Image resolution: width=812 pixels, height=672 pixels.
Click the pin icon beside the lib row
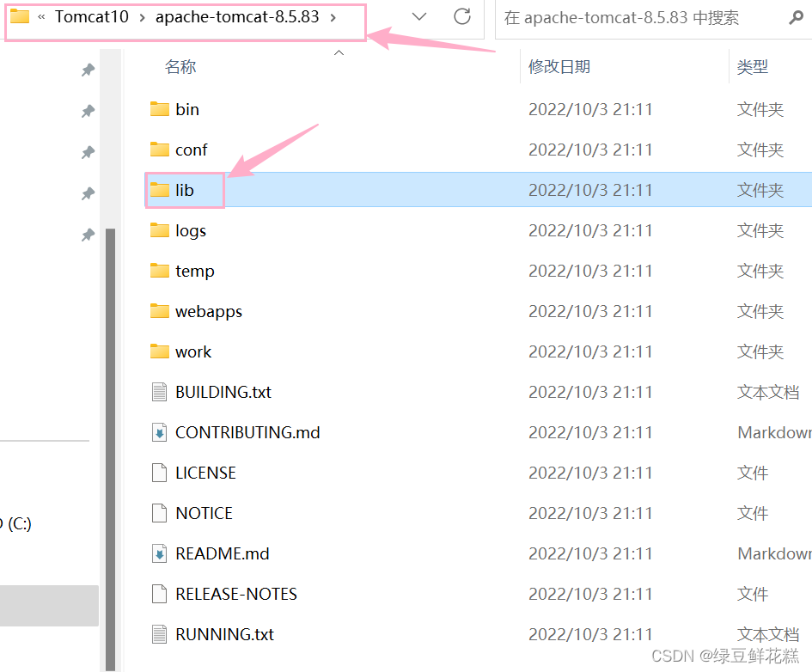click(88, 193)
